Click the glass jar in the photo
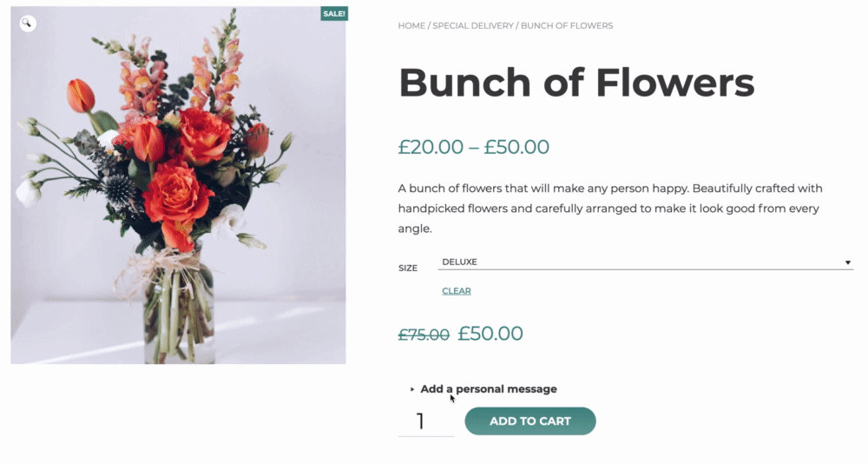Viewport: 868px width, 464px height. point(179,308)
